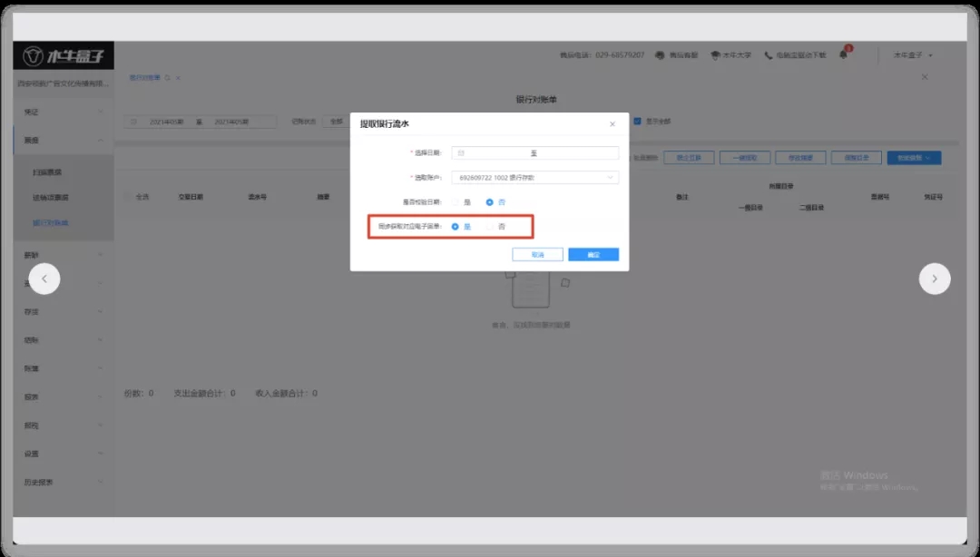Expand the 薪酬 sidebar section
980x557 pixels.
[64, 255]
